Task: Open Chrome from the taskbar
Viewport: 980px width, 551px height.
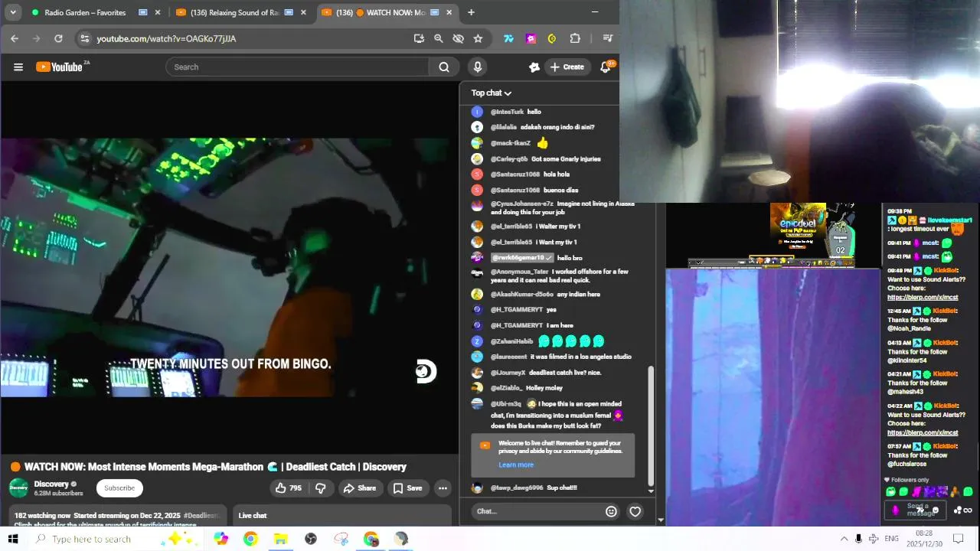Action: click(x=250, y=539)
